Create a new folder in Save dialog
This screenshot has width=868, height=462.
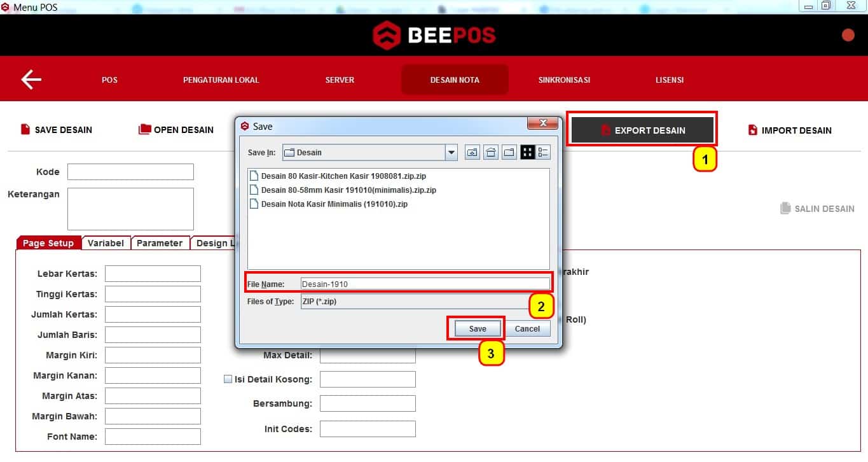coord(509,152)
